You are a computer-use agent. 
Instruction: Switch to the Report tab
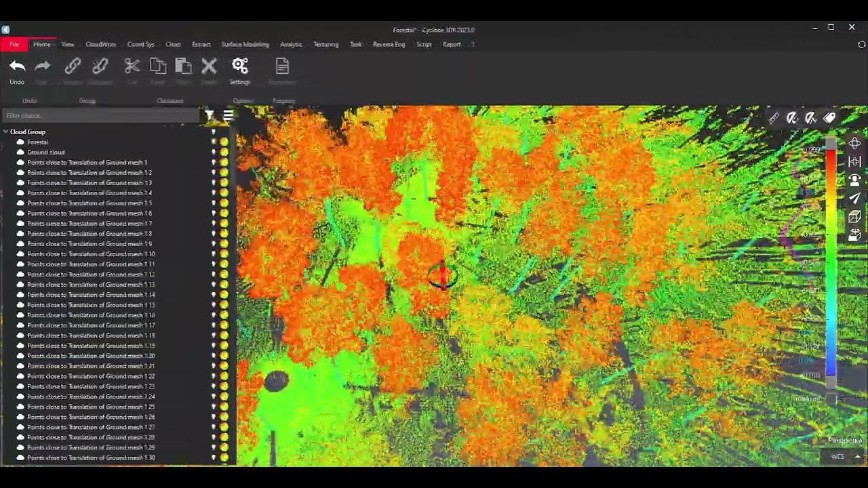452,44
